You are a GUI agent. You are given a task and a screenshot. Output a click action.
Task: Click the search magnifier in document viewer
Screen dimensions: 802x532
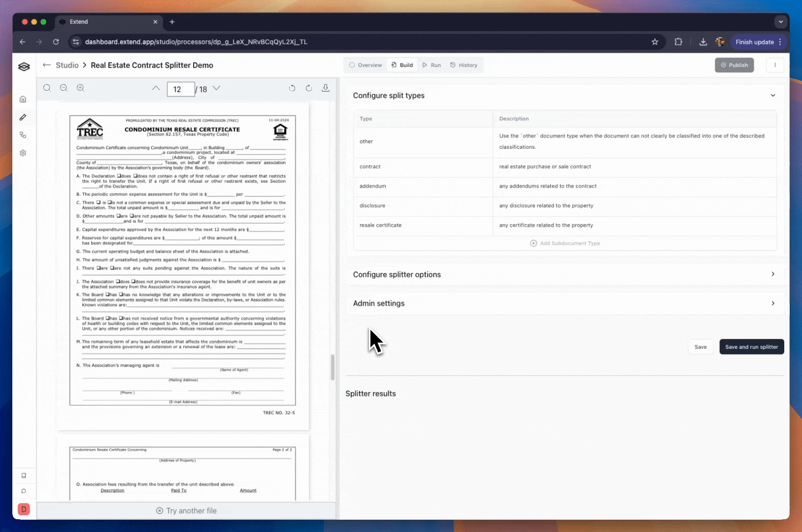[47, 88]
